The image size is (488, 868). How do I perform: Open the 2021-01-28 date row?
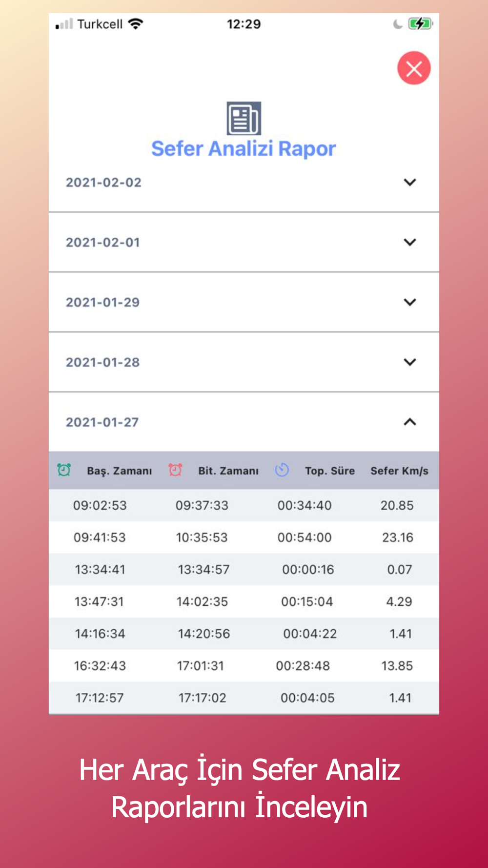click(x=244, y=362)
